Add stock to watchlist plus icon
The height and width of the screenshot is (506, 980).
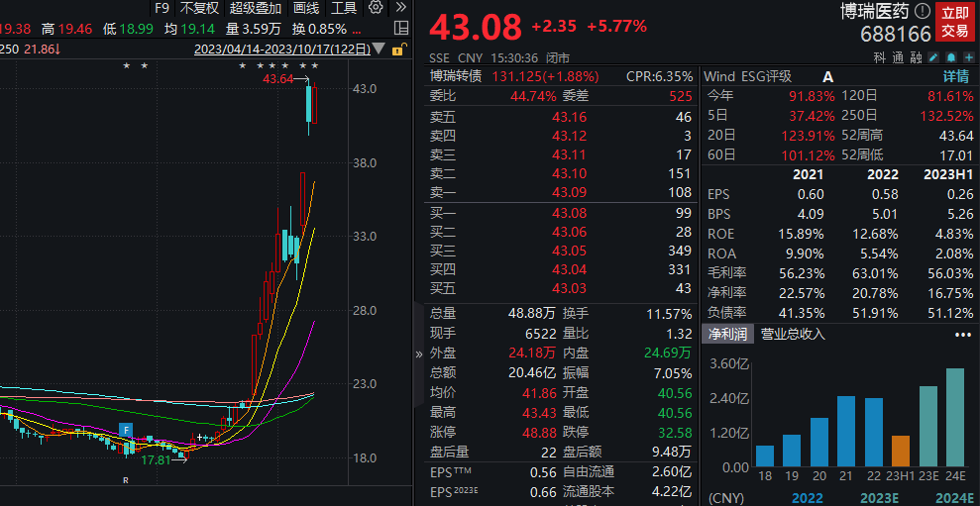click(968, 57)
